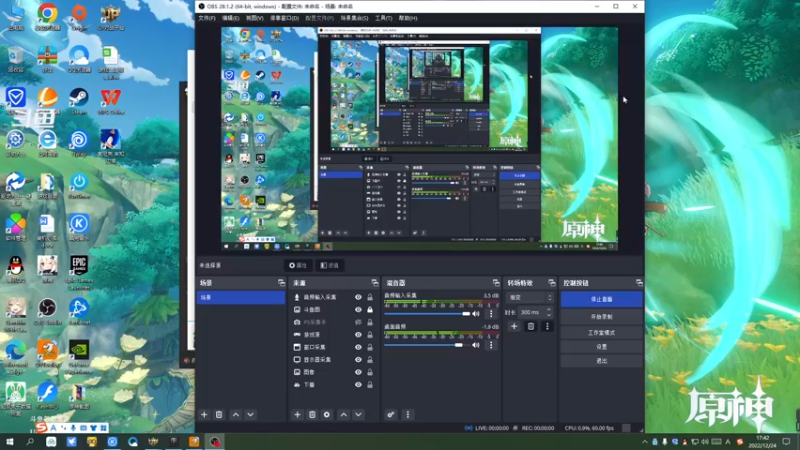This screenshot has width=800, height=450.
Task: Enable 工作室模式 studio mode
Action: [x=602, y=333]
